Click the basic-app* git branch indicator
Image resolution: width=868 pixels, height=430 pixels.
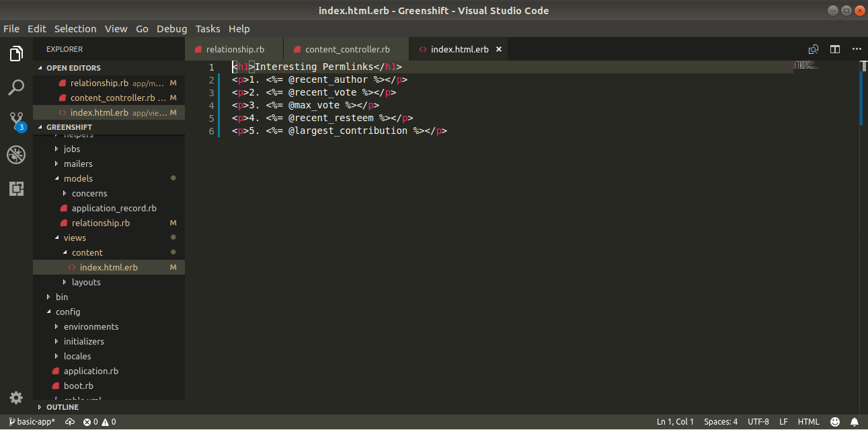click(x=32, y=422)
